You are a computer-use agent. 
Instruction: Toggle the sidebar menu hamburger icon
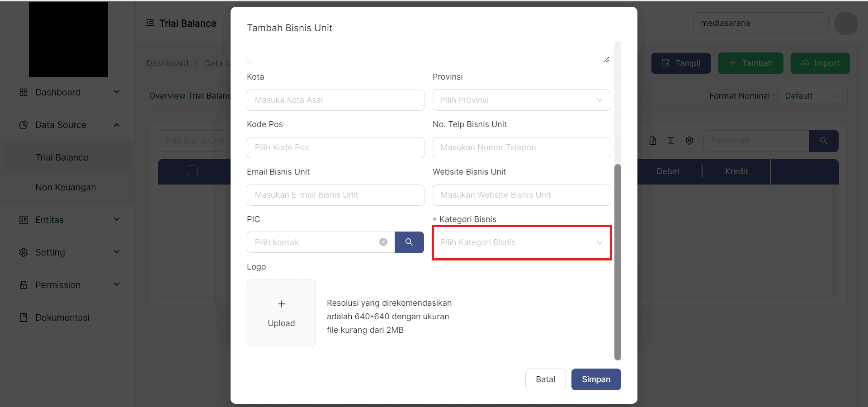click(x=150, y=23)
